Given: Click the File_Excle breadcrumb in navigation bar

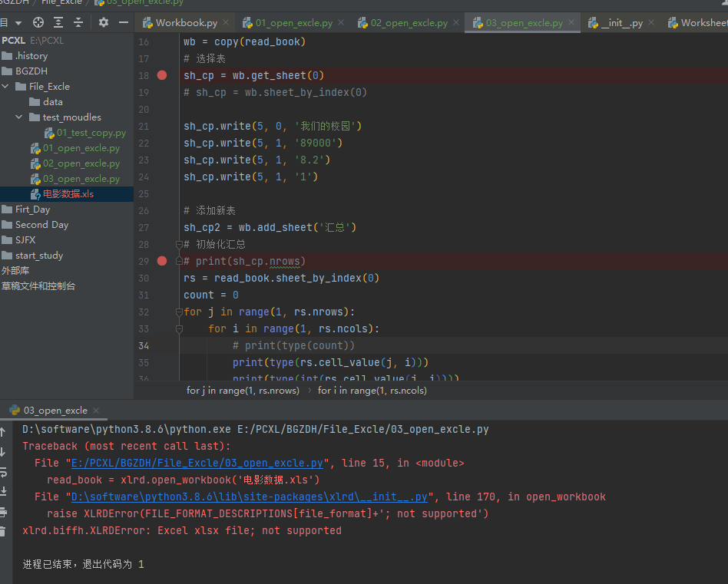Looking at the screenshot, I should (61, 2).
